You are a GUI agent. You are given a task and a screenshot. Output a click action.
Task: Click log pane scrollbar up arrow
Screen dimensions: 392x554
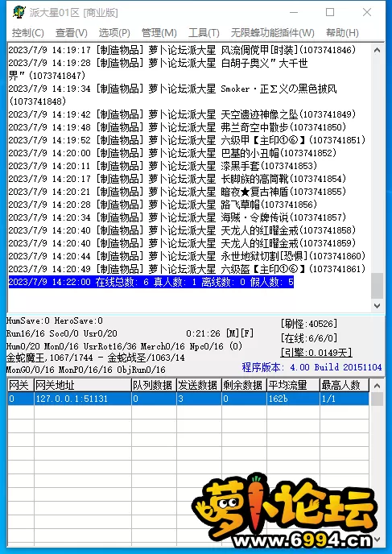tap(377, 50)
